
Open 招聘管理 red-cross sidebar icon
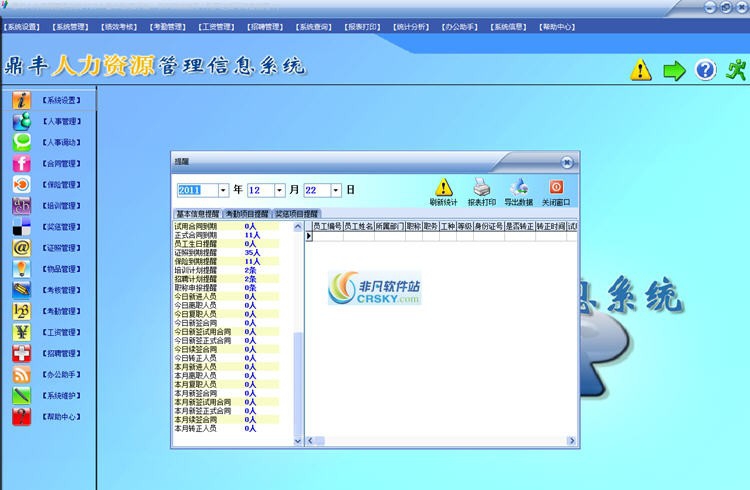22,353
